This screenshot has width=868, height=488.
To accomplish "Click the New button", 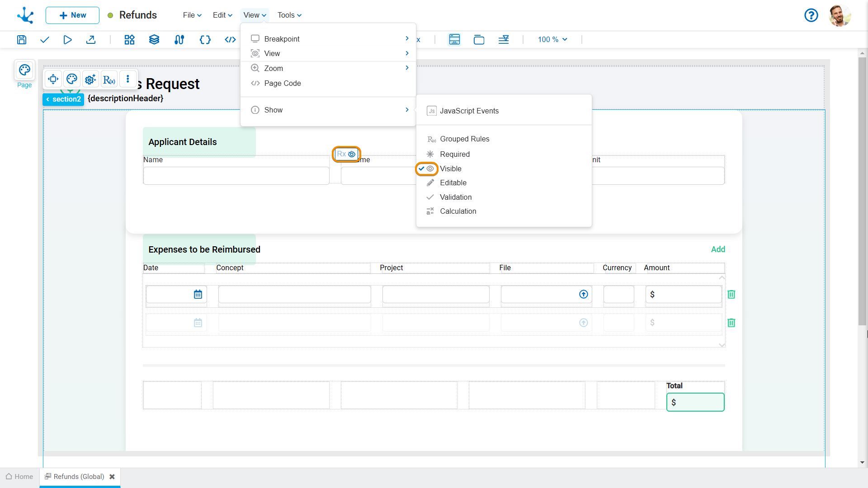I will pos(72,15).
